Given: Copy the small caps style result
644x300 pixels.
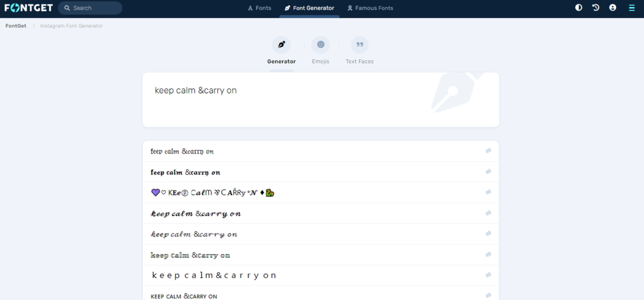Looking at the screenshot, I should pos(488,295).
